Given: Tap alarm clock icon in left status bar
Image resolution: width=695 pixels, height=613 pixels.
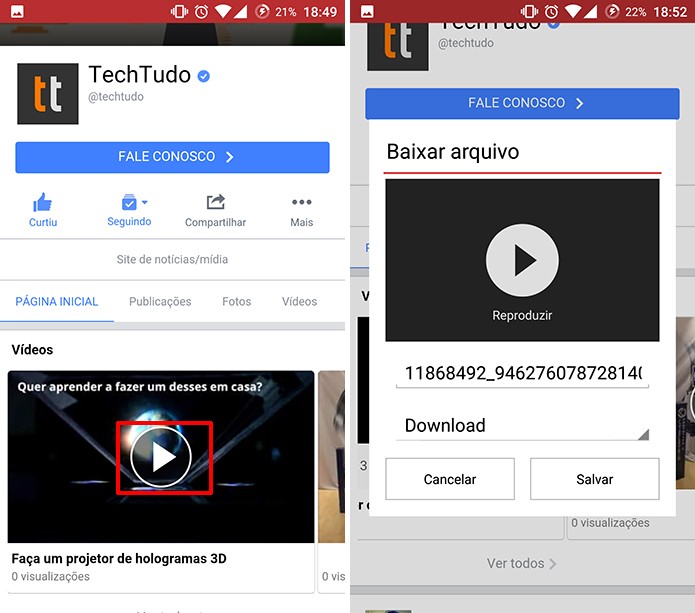Looking at the screenshot, I should tap(201, 12).
